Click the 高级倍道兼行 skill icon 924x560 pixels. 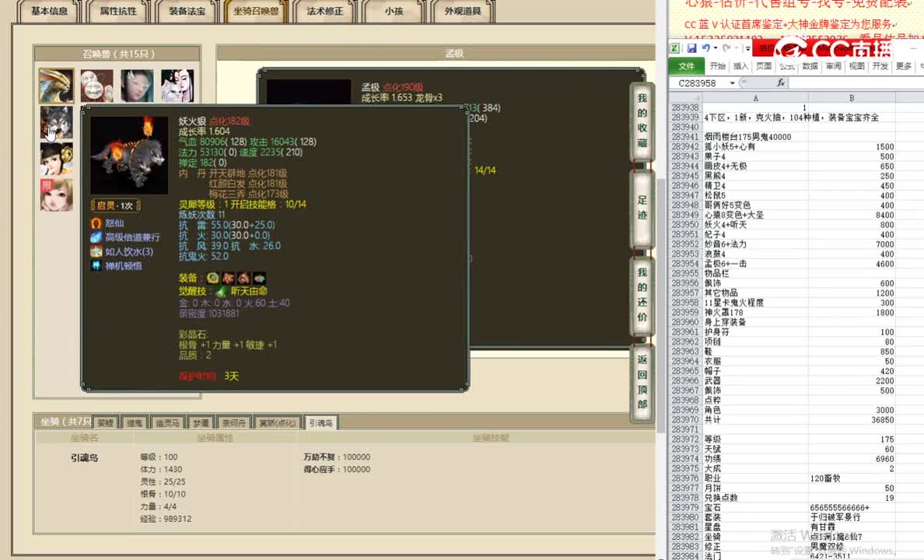pos(96,237)
